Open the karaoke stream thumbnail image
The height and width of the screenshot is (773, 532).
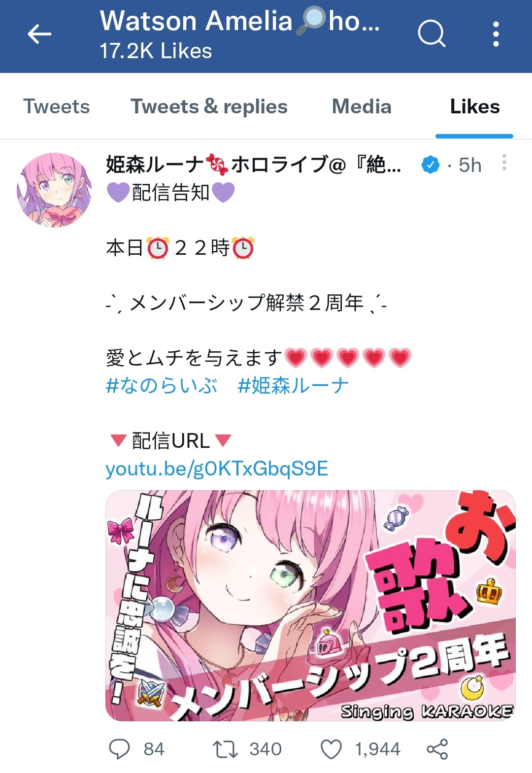[x=310, y=606]
